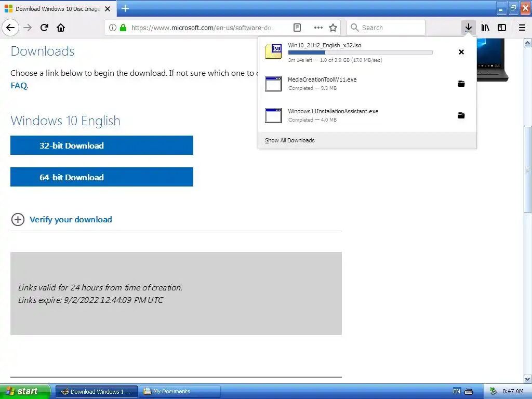Image resolution: width=532 pixels, height=399 pixels.
Task: Expand Verify your download section
Action: [x=62, y=220]
